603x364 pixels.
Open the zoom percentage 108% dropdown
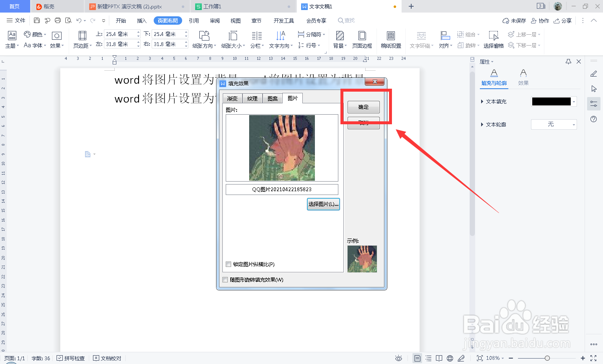tap(495, 358)
